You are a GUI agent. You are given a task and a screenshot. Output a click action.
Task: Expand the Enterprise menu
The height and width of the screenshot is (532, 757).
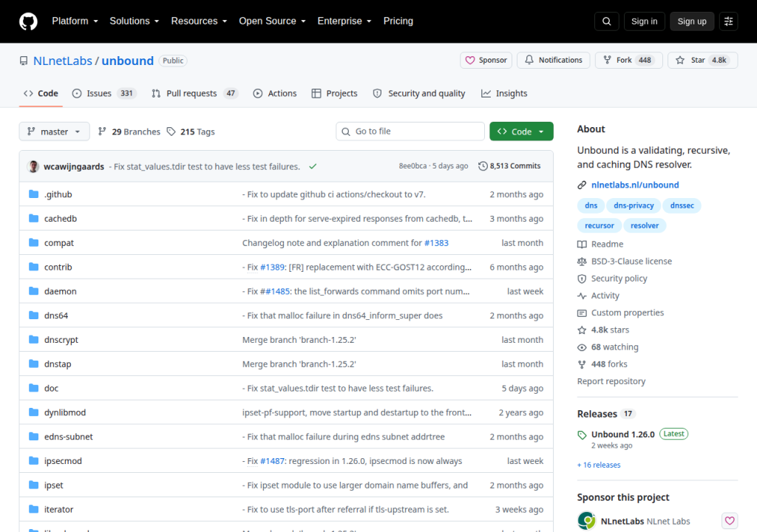coord(344,21)
